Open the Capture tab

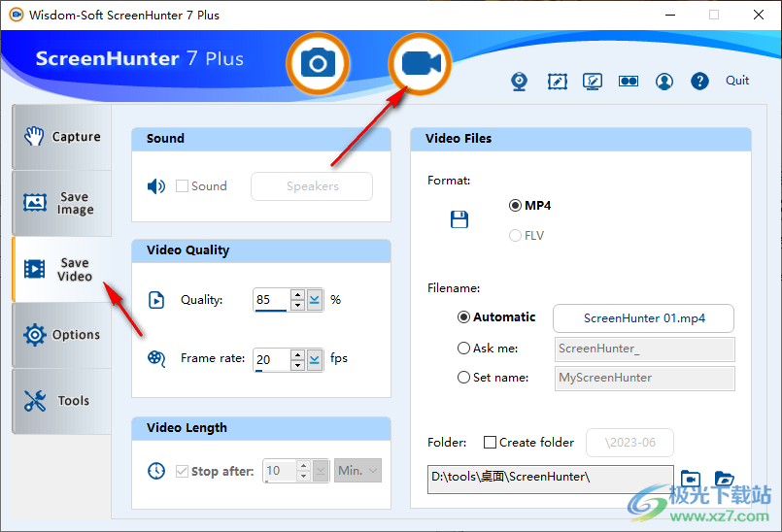(62, 137)
